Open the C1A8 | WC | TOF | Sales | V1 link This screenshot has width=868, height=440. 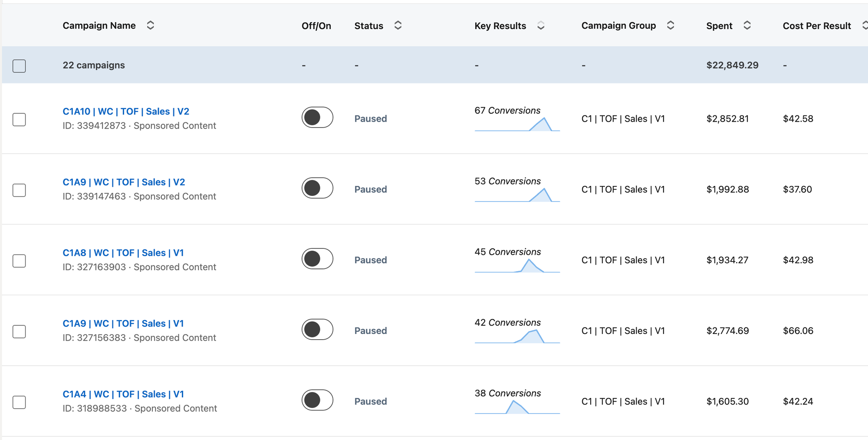tap(123, 253)
